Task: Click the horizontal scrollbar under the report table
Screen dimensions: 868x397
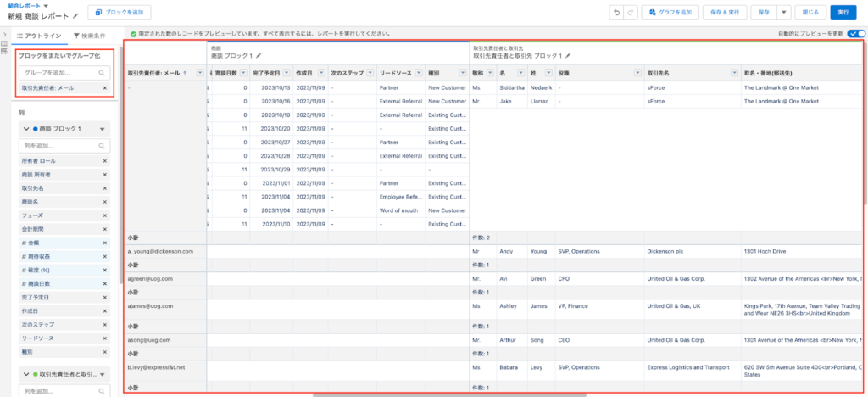Action: [x=449, y=394]
